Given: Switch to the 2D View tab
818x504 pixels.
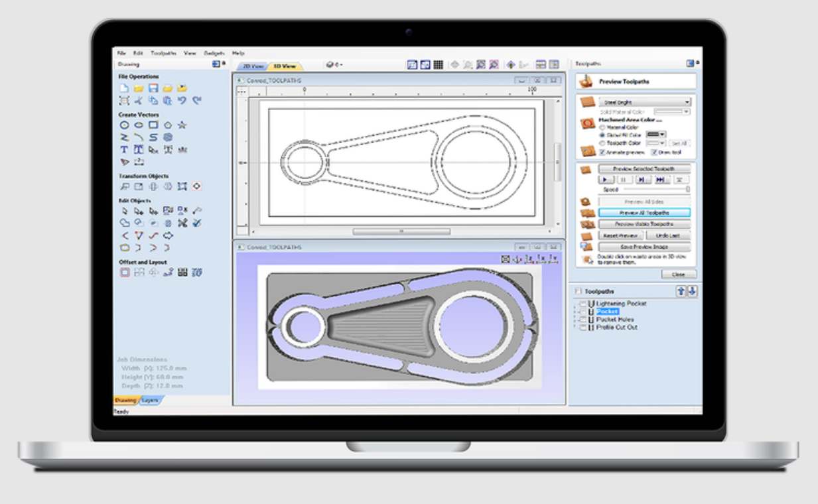Looking at the screenshot, I should click(x=253, y=66).
